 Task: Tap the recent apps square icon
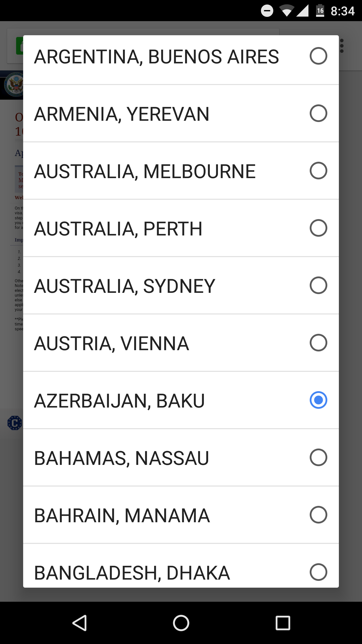coord(283,623)
